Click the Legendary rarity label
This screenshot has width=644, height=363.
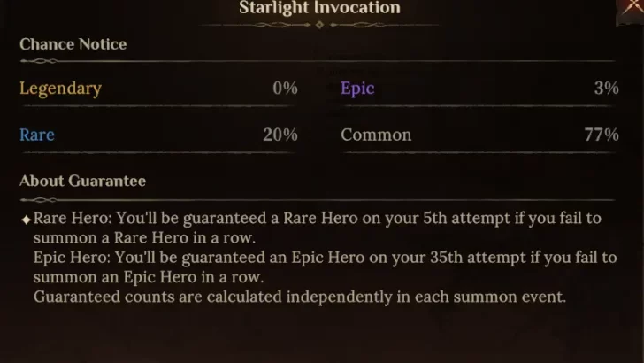point(60,88)
